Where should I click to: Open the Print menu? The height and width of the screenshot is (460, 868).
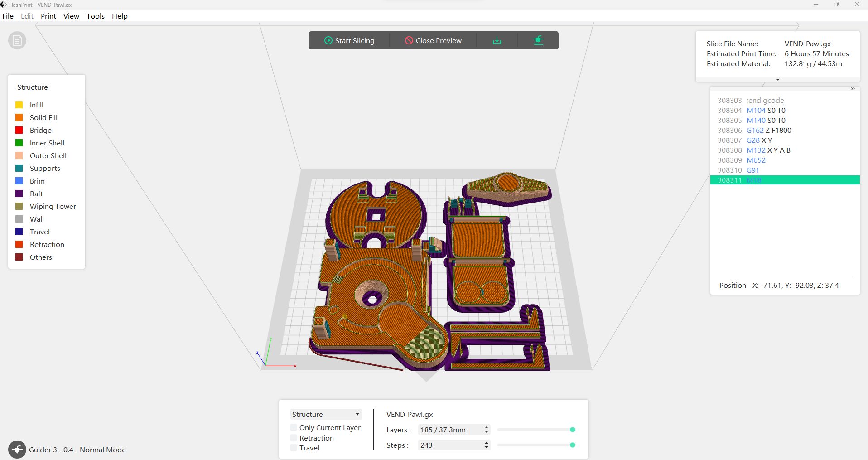[48, 16]
